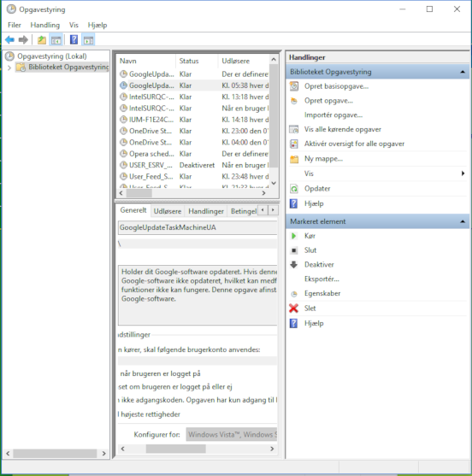Click the Opret basisopgave action link

pos(337,86)
